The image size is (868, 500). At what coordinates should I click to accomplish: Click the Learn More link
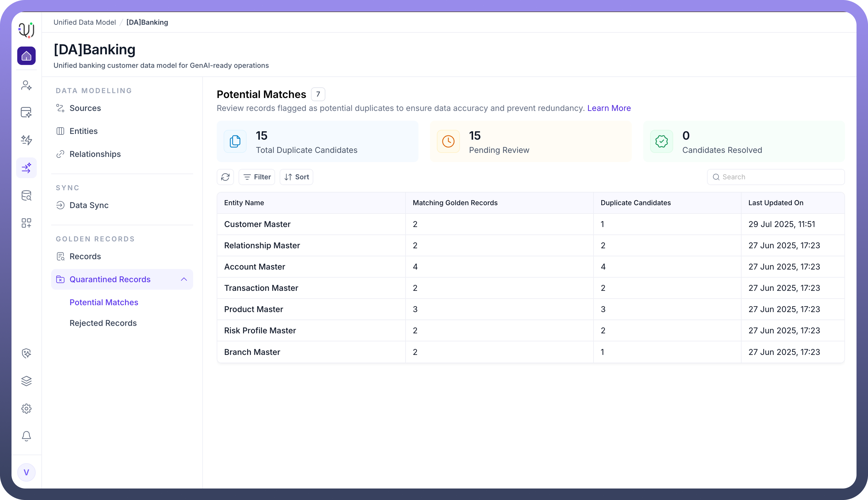click(609, 108)
